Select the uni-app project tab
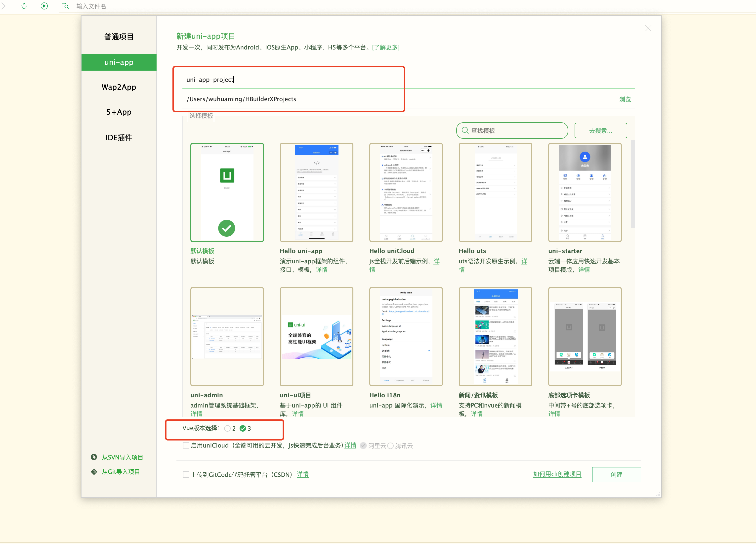Image resolution: width=756 pixels, height=544 pixels. pos(119,62)
